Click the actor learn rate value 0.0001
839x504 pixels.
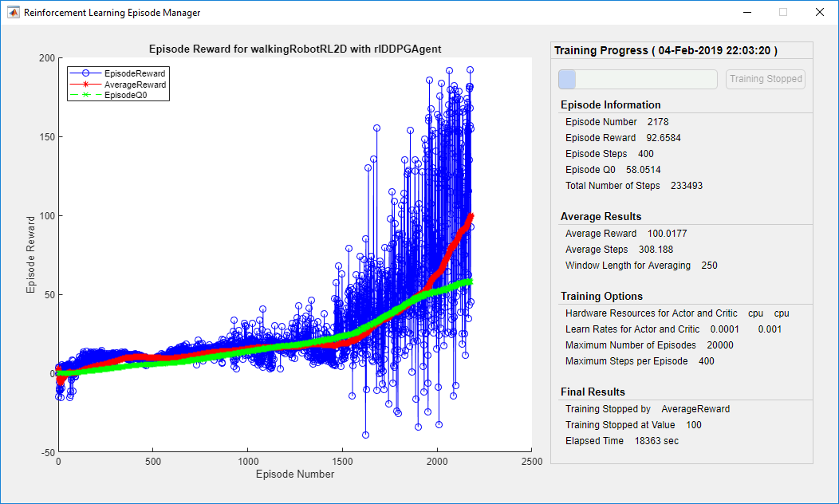click(724, 329)
